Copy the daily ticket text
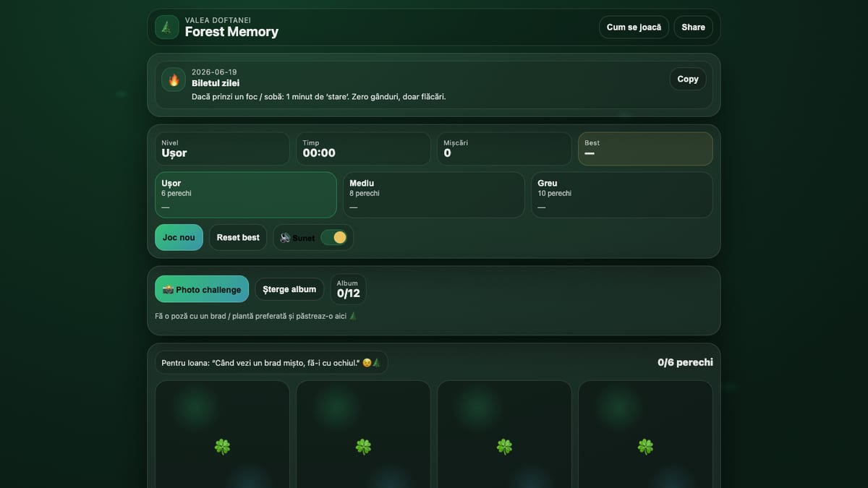This screenshot has width=868, height=488. tap(688, 80)
